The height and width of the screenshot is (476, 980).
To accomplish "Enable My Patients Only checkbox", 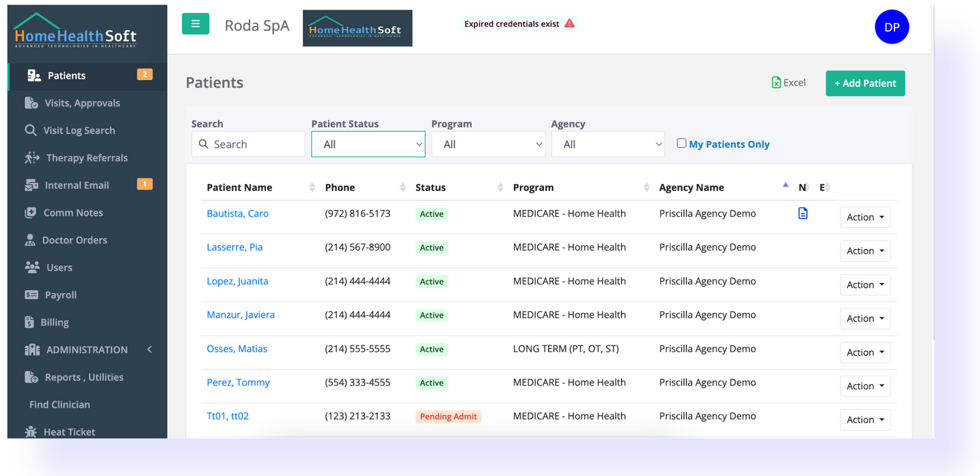I will [681, 143].
